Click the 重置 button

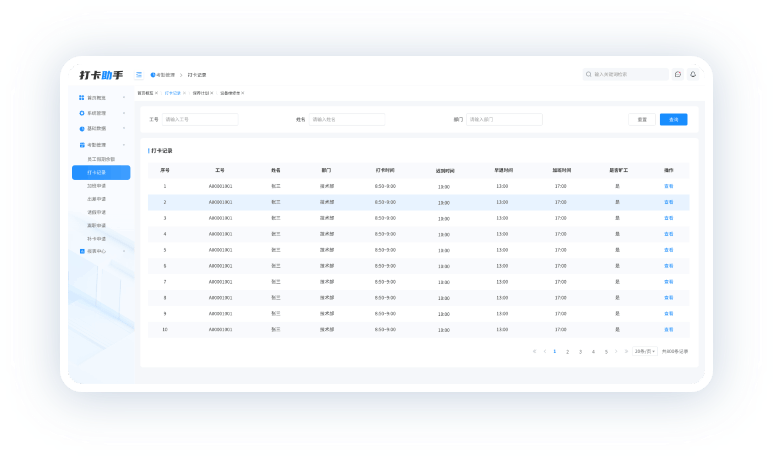pos(642,119)
